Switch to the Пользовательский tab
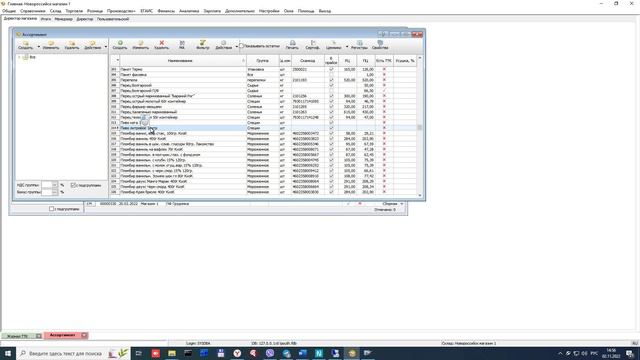Viewport: 640px width, 360px height. coord(113,19)
